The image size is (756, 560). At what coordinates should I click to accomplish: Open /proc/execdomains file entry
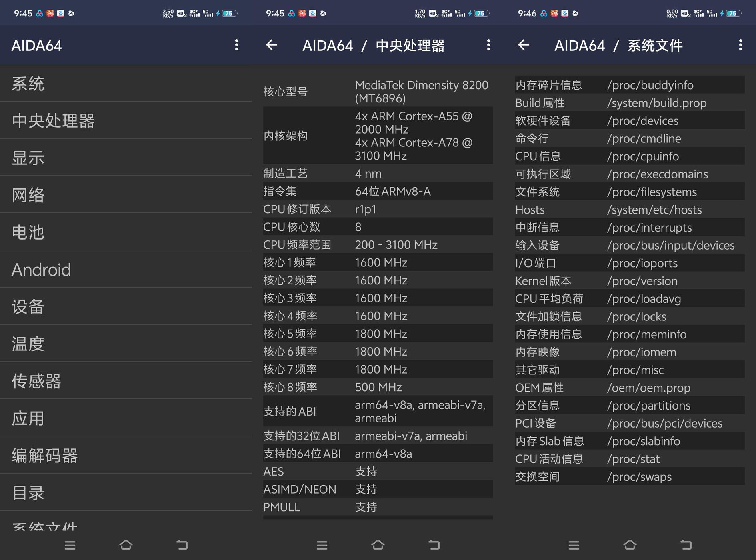630,174
